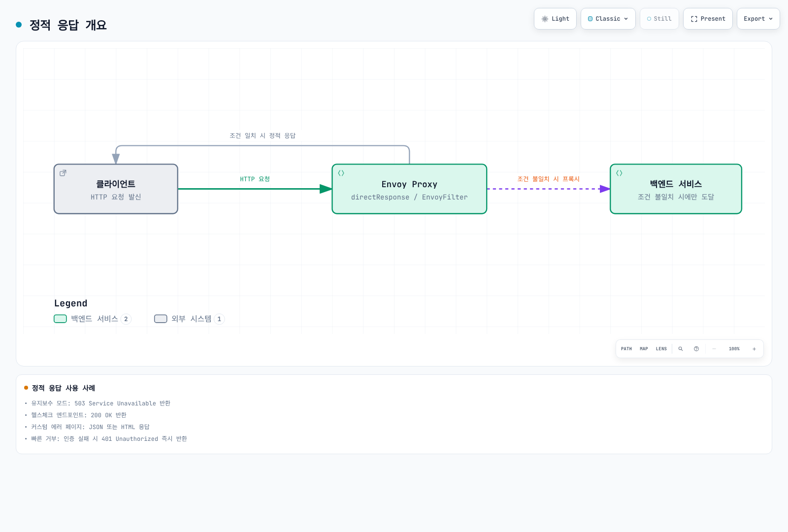788x532 pixels.
Task: Open the help question-mark icon
Action: 696,349
